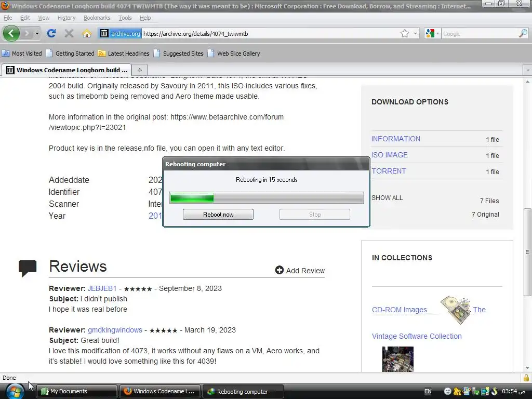The image size is (532, 399).
Task: Click the plus icon beside Add Review
Action: 279,270
